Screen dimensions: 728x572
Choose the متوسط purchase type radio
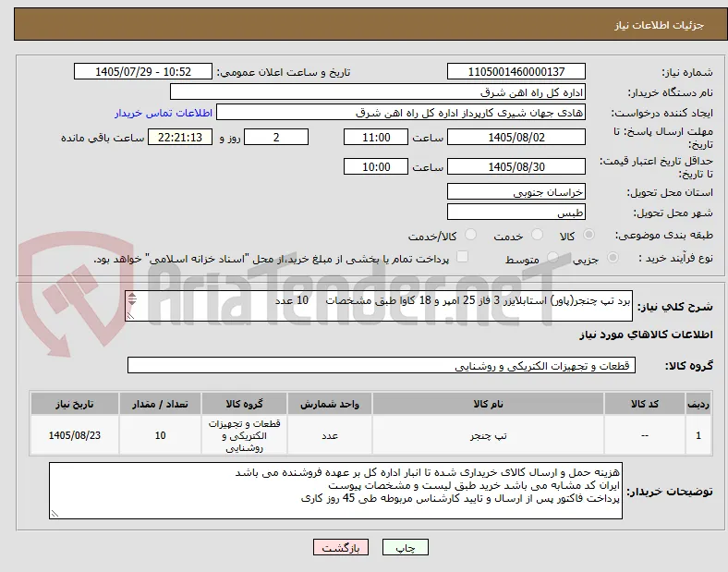point(552,258)
